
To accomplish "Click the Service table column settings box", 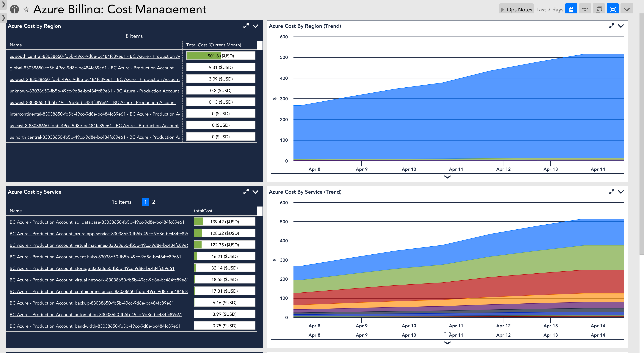I will 260,211.
